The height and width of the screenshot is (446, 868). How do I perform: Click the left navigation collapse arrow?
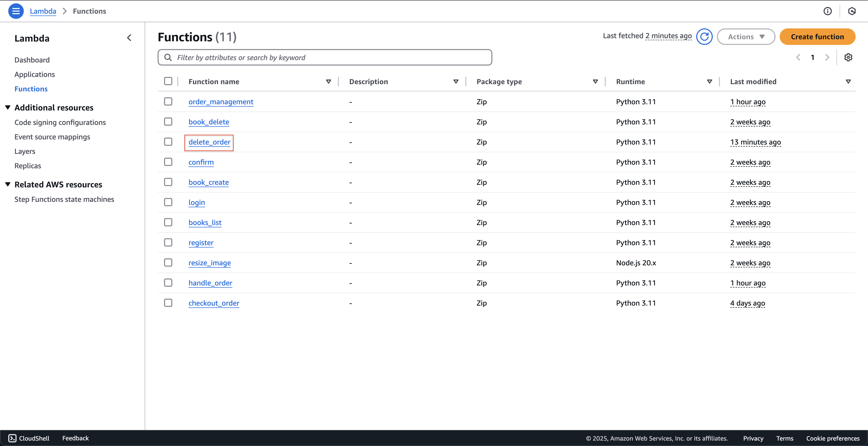pos(129,37)
